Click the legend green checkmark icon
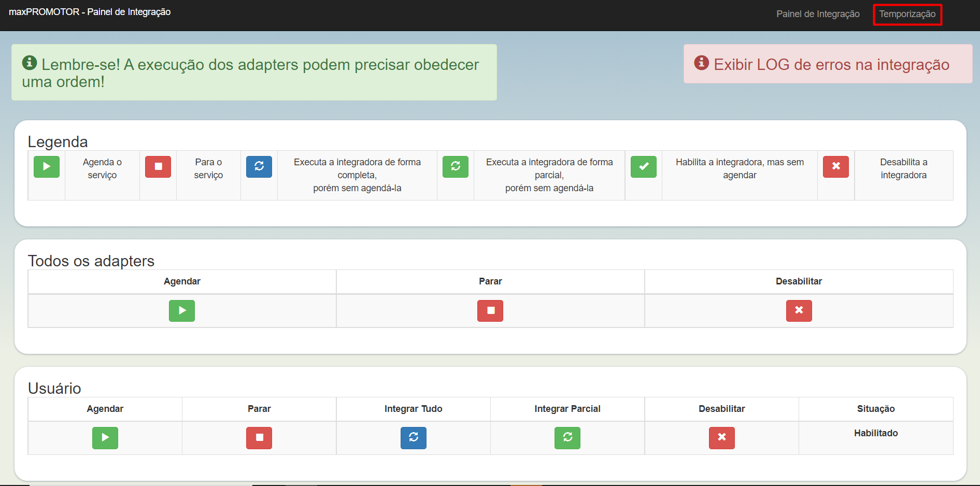Screen dimensions: 980x486 click(643, 167)
